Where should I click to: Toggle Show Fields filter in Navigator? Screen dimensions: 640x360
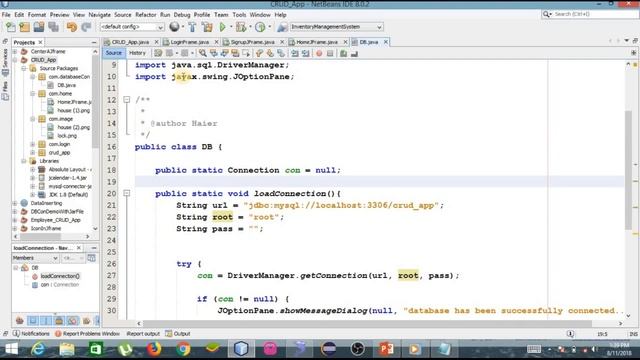33,320
